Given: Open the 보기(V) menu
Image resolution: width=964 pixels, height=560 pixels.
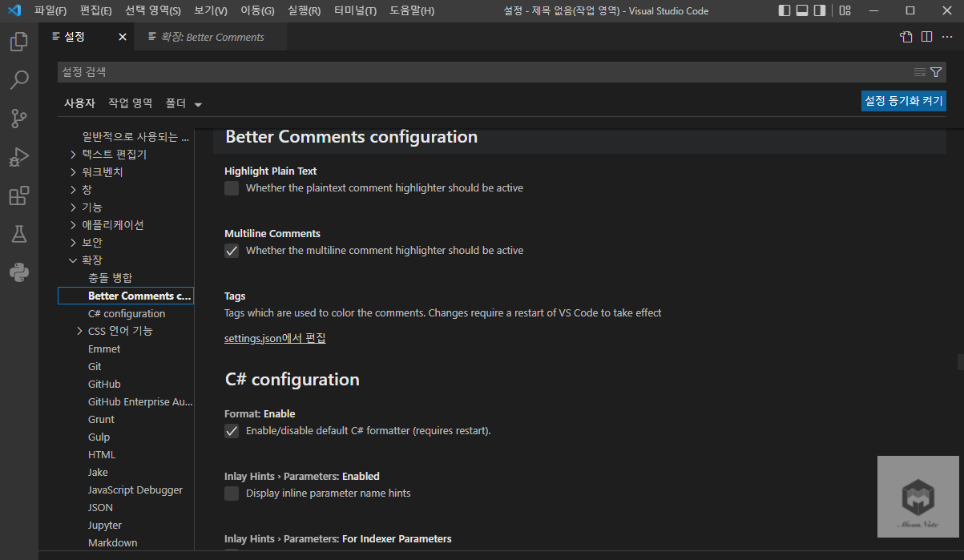Looking at the screenshot, I should (211, 11).
